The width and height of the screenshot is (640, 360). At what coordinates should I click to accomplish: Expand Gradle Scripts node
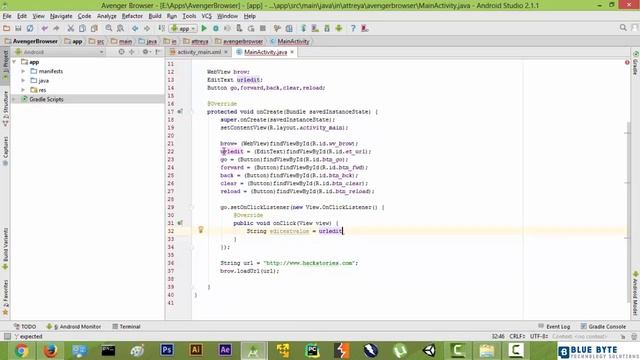[x=14, y=99]
